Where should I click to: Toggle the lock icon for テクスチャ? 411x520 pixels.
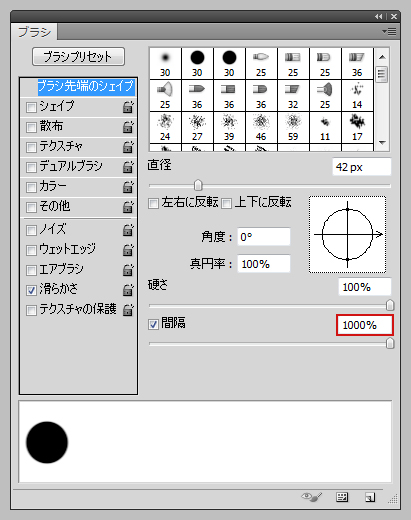(128, 147)
